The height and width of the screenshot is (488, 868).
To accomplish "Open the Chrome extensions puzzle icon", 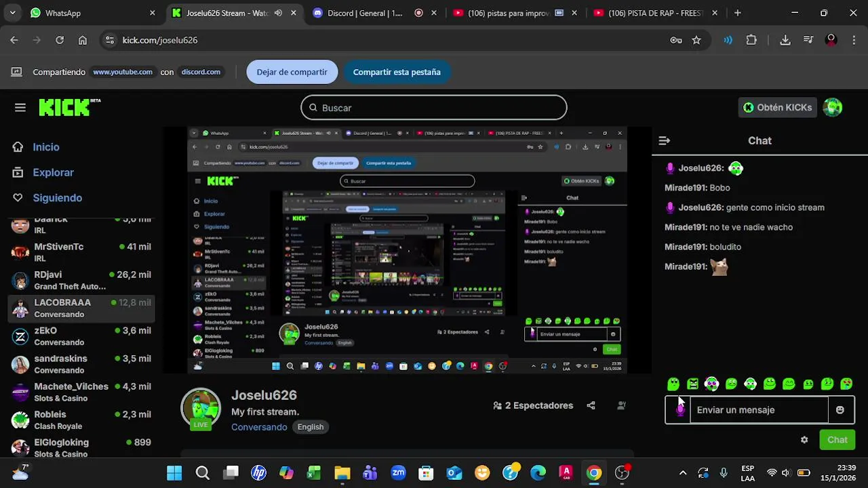I will click(751, 40).
